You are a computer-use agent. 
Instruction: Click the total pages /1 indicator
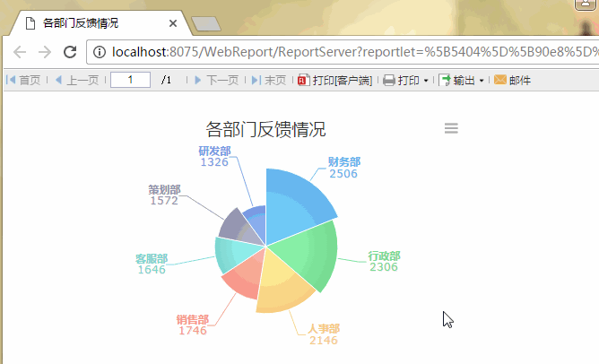tap(166, 80)
